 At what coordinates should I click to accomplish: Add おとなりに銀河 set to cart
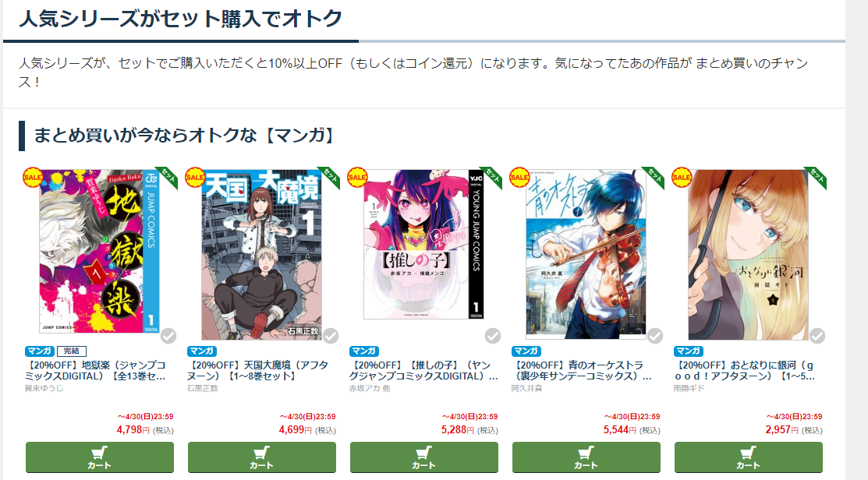coord(749,458)
